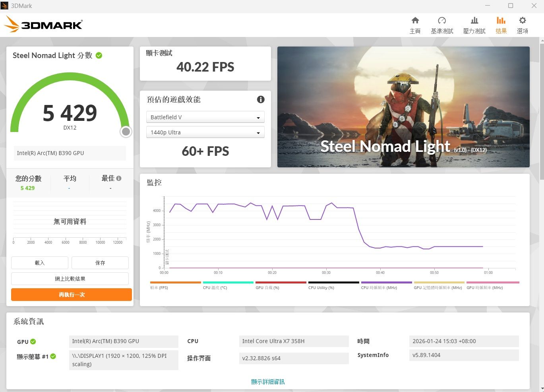Toggle the GPU 負載 (%) legend item
544x392 pixels.
281,285
